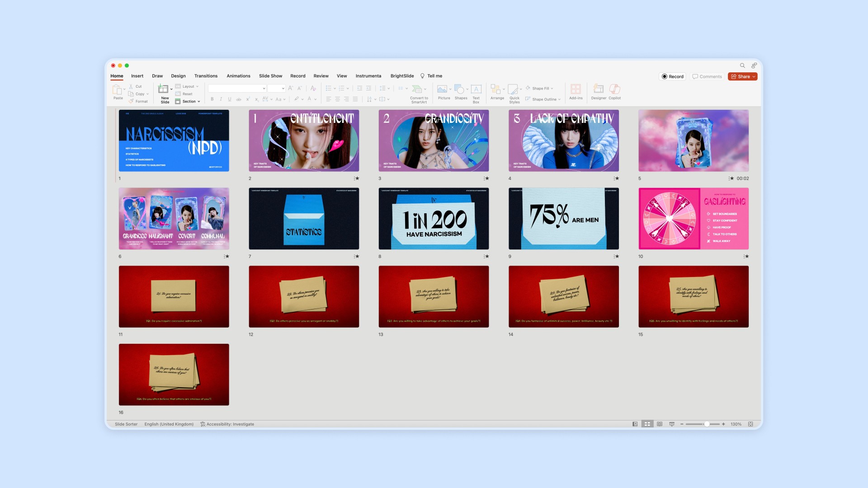Toggle Slide Sorter view button
Screen dimensions: 868x488
point(647,424)
